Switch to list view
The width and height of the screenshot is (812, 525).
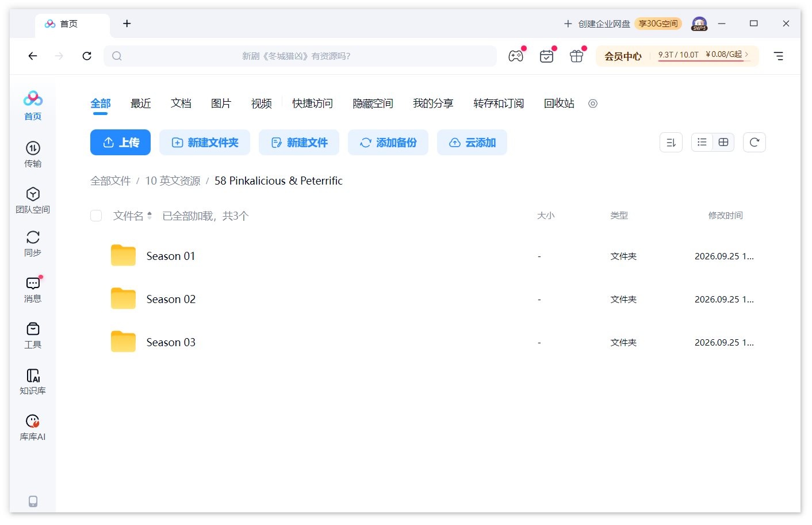[702, 142]
